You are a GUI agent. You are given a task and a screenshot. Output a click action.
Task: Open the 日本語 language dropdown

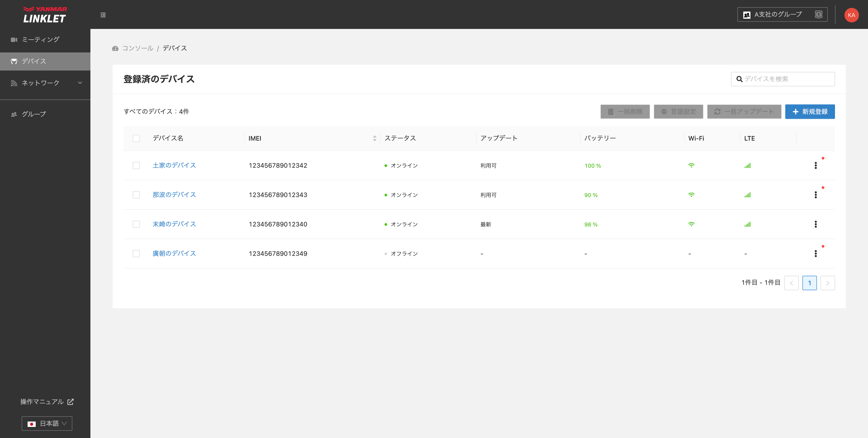click(47, 424)
